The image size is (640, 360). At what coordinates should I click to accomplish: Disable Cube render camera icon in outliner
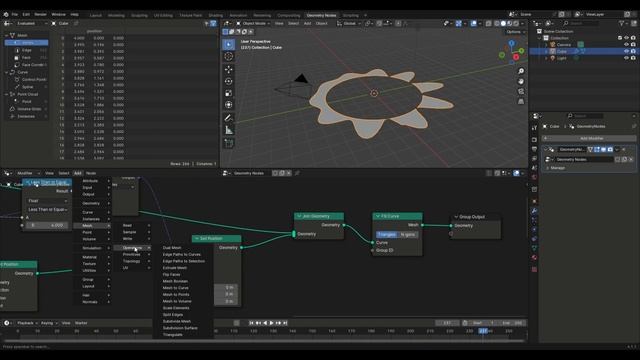tap(633, 51)
